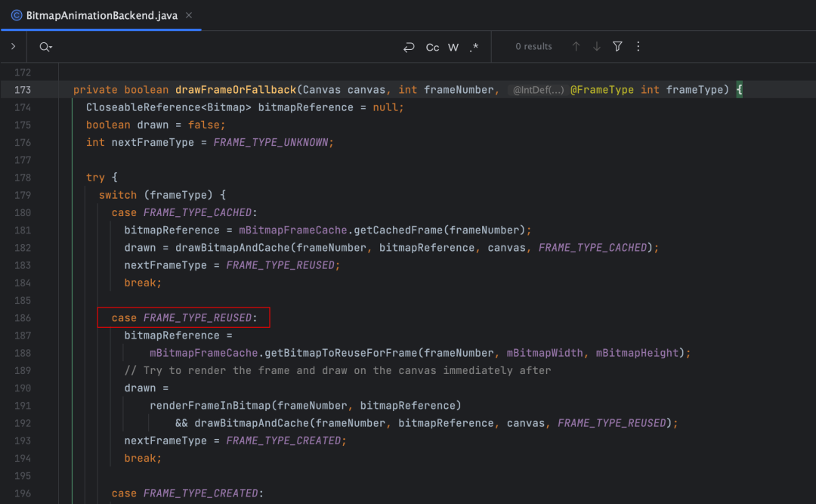Click line number 173 in the gutter
The width and height of the screenshot is (816, 504).
[x=23, y=90]
